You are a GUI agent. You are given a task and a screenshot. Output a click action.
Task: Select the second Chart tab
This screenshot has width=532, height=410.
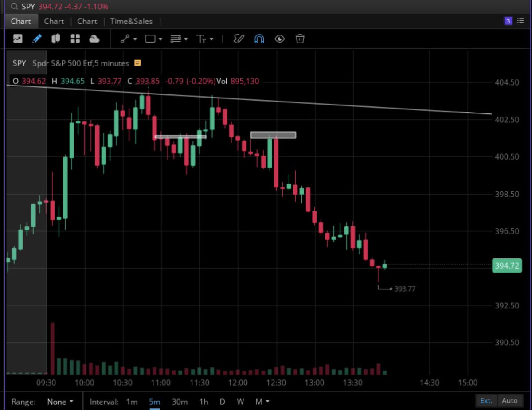54,21
